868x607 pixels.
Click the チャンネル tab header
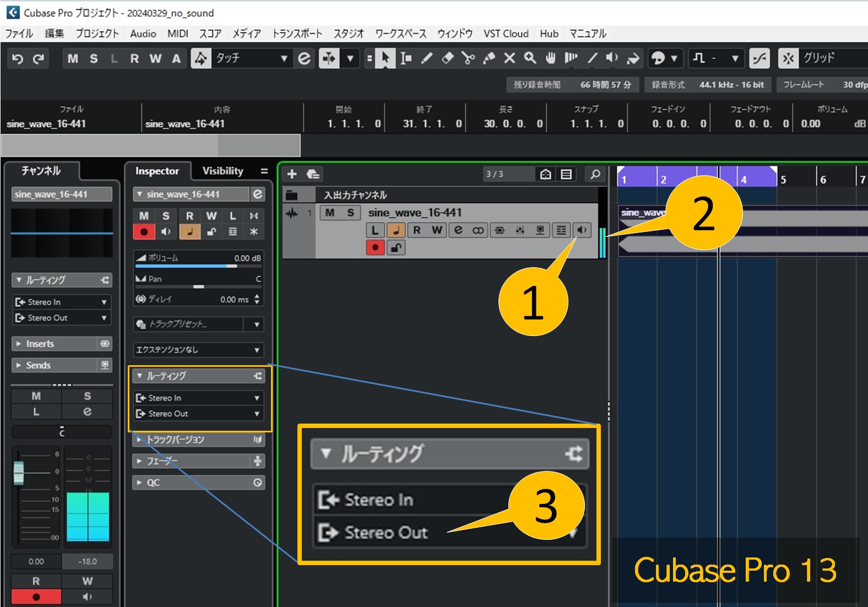[41, 171]
